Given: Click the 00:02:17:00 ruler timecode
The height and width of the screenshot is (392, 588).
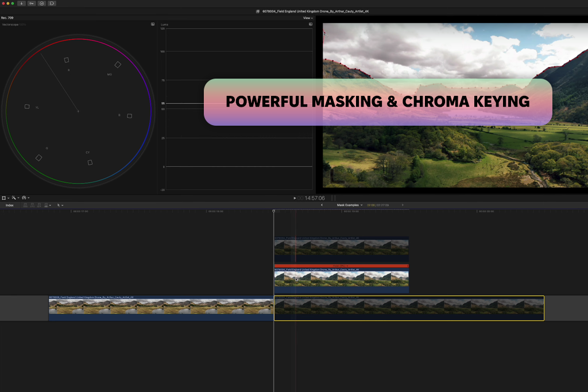Looking at the screenshot, I should [x=80, y=211].
